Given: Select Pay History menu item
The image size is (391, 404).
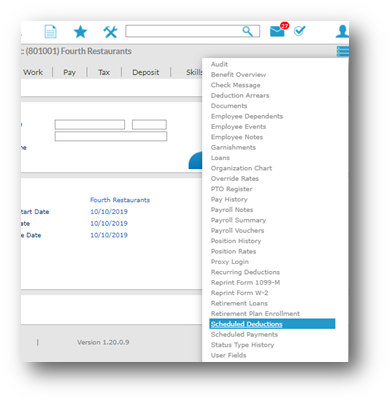Looking at the screenshot, I should (229, 199).
